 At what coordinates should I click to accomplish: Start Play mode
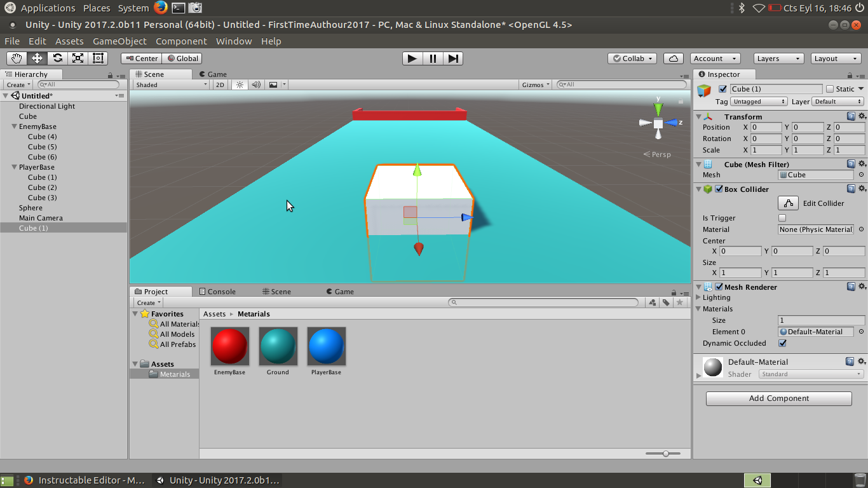pyautogui.click(x=412, y=58)
